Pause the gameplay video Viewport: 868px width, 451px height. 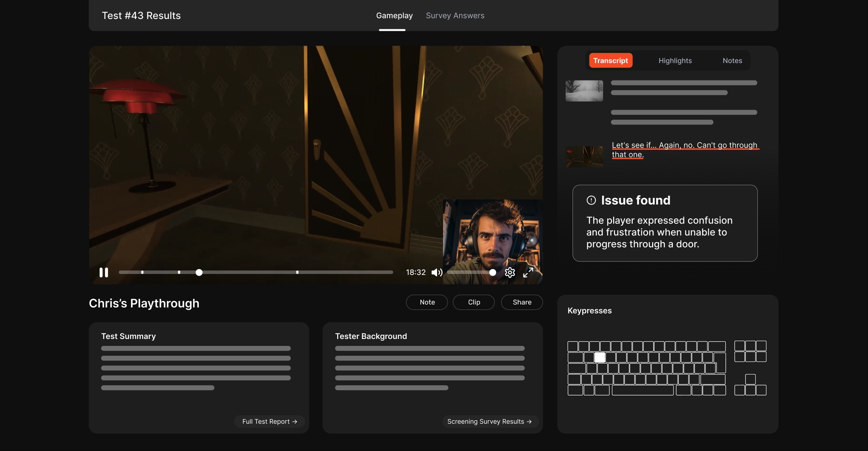104,272
